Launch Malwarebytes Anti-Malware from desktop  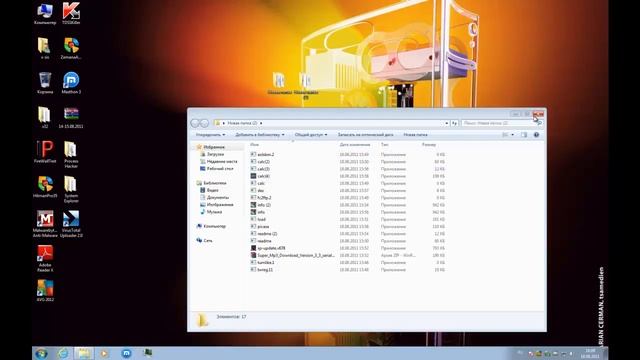click(45, 224)
